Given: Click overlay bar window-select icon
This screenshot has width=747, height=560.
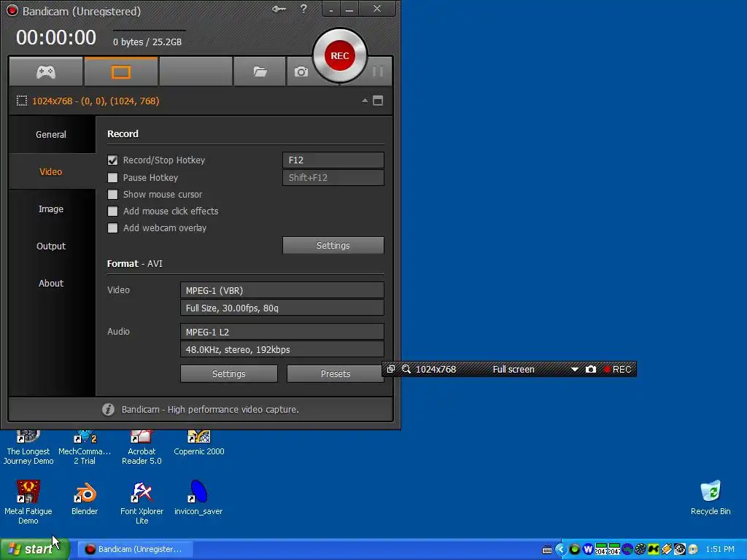Looking at the screenshot, I should [391, 369].
